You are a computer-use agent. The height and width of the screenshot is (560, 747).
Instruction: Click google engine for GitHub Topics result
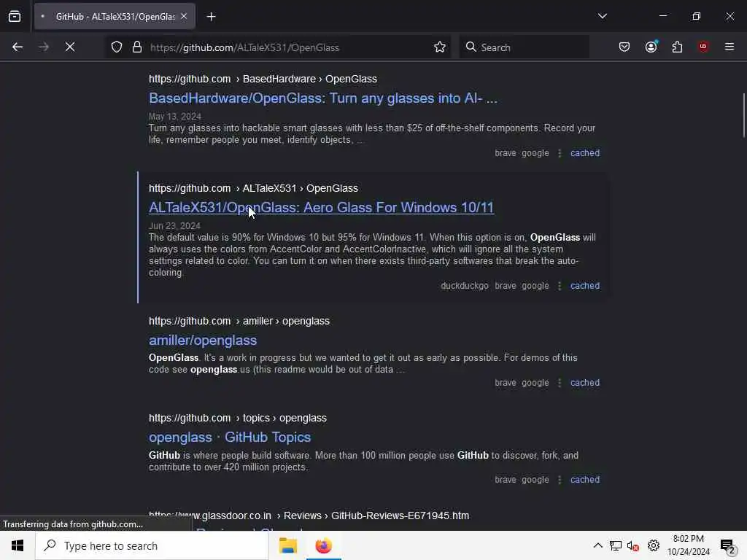pos(535,480)
